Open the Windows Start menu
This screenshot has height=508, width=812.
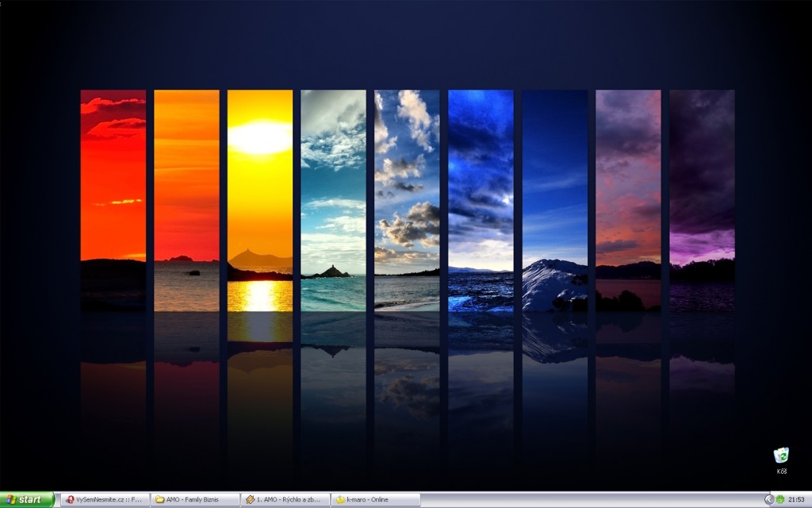point(27,500)
